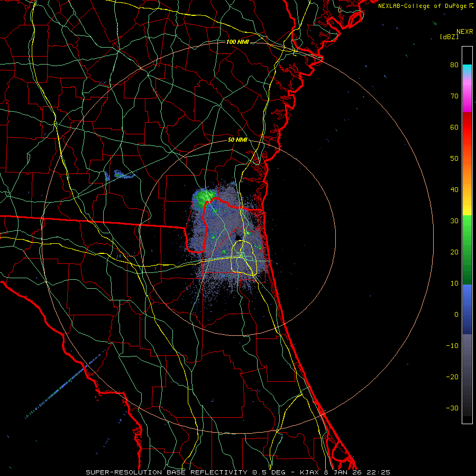The height and width of the screenshot is (476, 476).
Task: Click the bottom caption "SUPER-RESOLUTION BASE REFLECTIVITY"
Action: coord(167,472)
